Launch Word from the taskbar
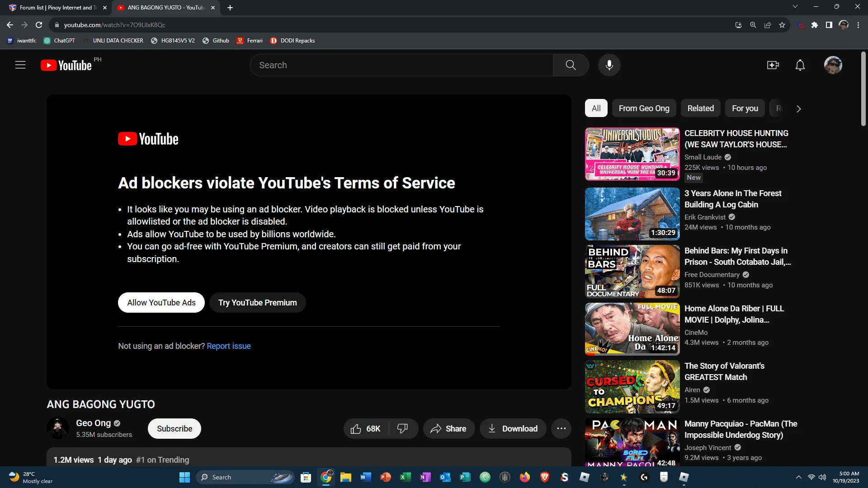This screenshot has height=488, width=868. pyautogui.click(x=366, y=477)
